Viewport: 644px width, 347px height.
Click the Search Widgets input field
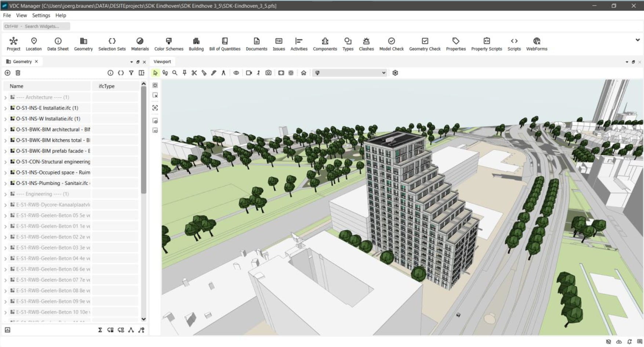pyautogui.click(x=37, y=26)
